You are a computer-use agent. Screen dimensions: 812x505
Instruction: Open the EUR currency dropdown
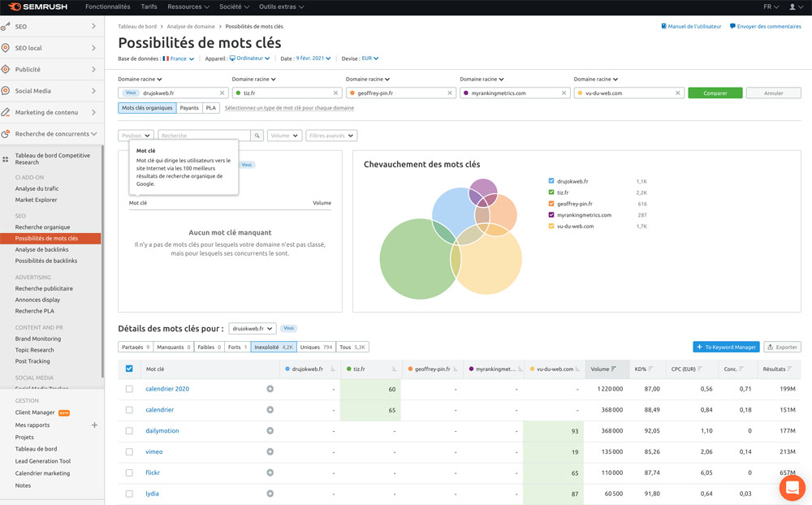(370, 58)
